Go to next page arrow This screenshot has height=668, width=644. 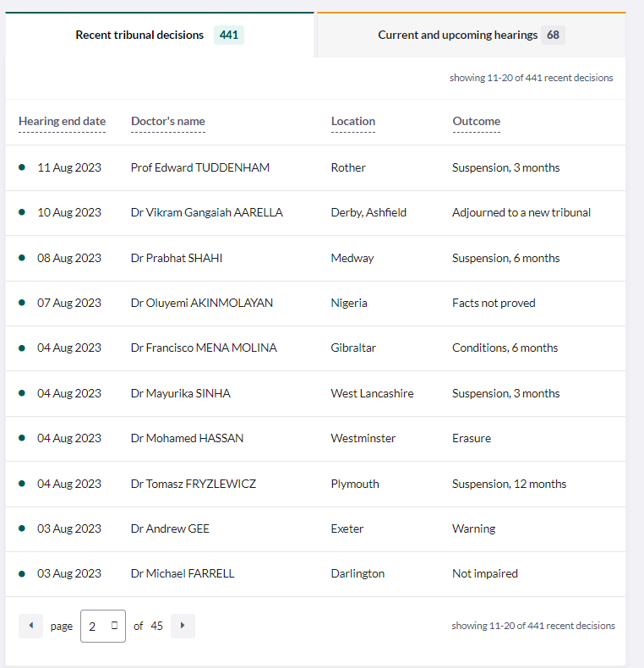coord(183,626)
